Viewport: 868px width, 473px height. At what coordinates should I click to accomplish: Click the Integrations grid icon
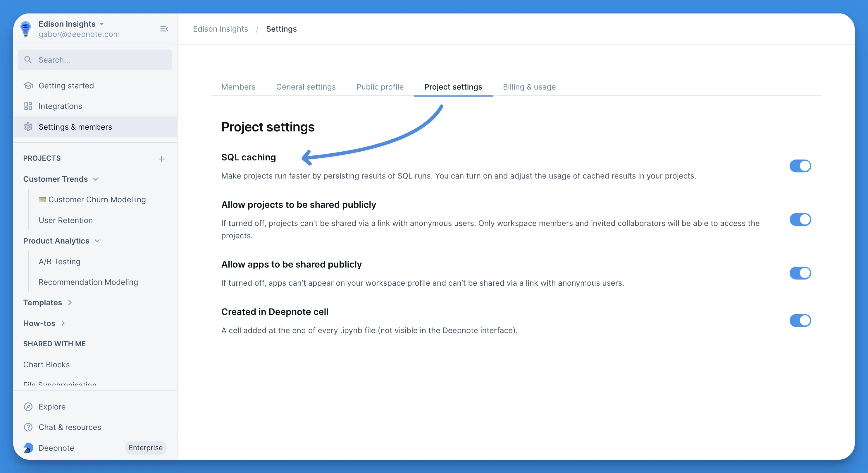pyautogui.click(x=28, y=106)
